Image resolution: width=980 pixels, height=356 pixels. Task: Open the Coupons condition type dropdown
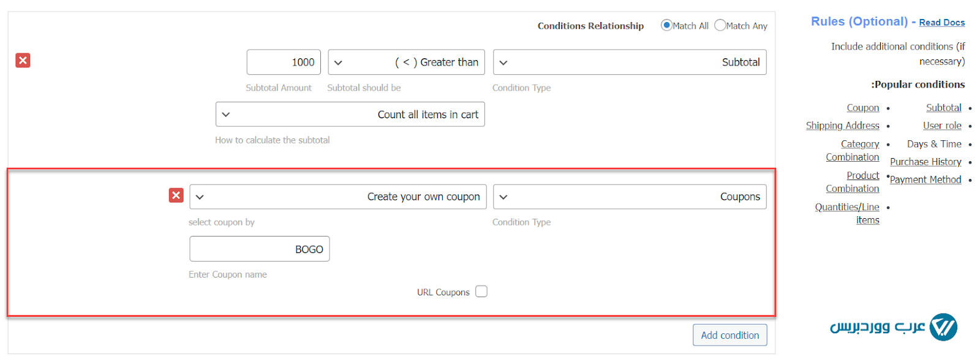(629, 197)
